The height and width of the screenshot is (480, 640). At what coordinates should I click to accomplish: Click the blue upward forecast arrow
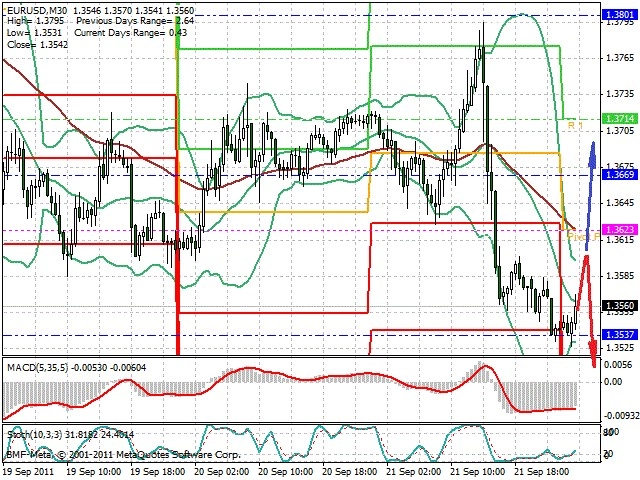tap(590, 196)
